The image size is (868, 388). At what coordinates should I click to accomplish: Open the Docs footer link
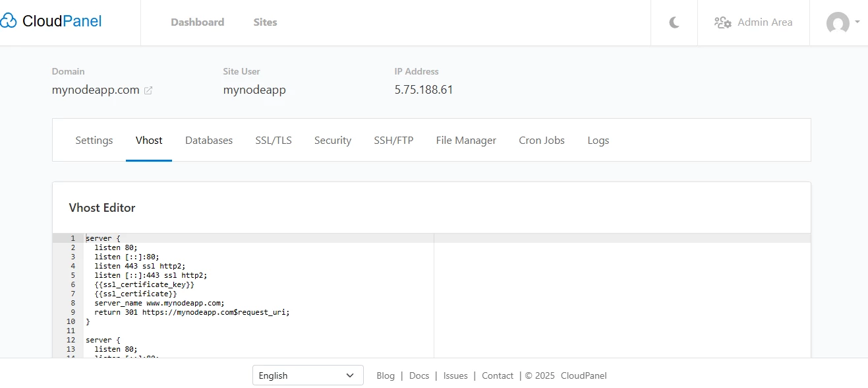tap(419, 375)
